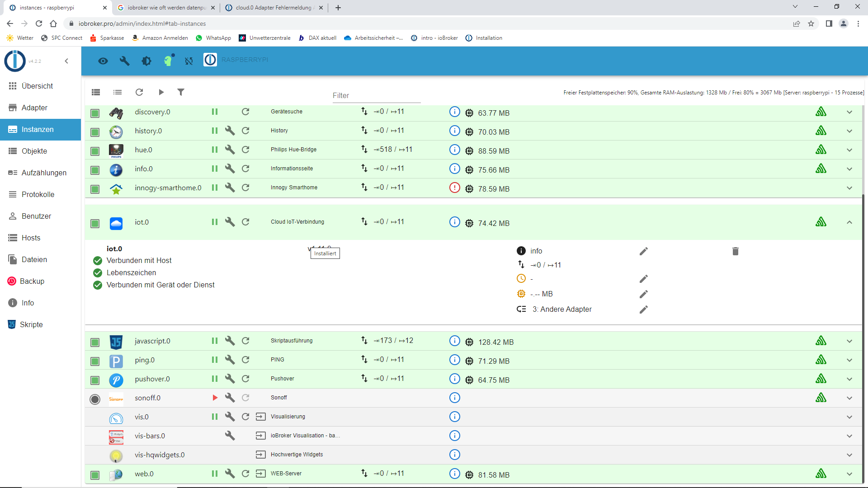The height and width of the screenshot is (488, 868).
Task: Click the sync-disabled icon in header
Action: pyautogui.click(x=189, y=61)
